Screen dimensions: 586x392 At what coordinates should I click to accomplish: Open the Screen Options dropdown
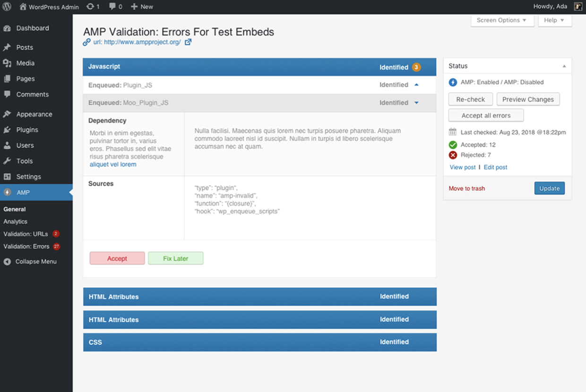pyautogui.click(x=502, y=20)
